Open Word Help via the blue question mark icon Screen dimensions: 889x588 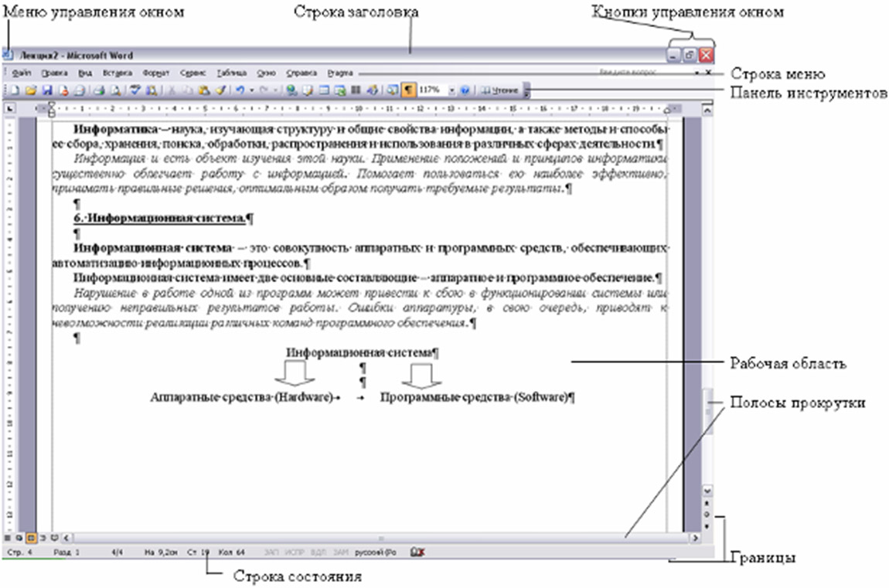coord(465,90)
